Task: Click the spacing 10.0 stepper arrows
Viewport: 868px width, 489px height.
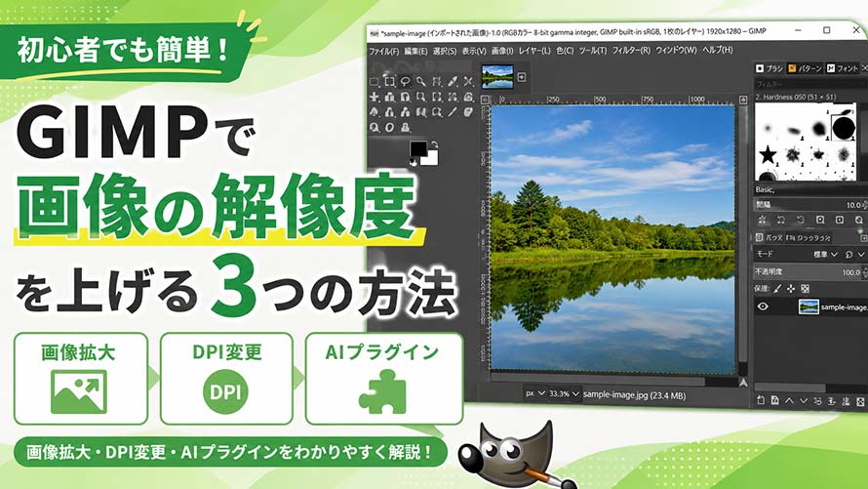Action: pyautogui.click(x=865, y=205)
